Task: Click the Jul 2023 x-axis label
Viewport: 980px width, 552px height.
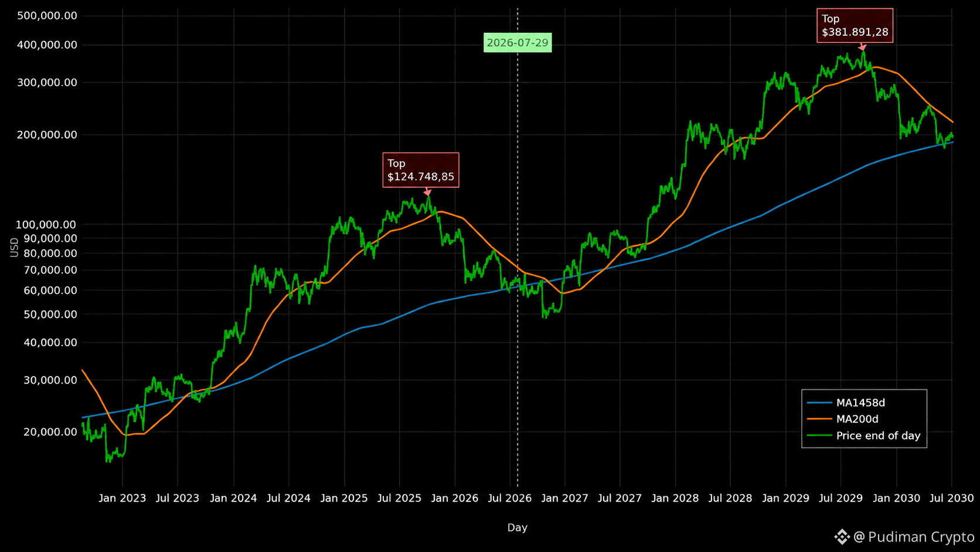Action: coord(178,498)
